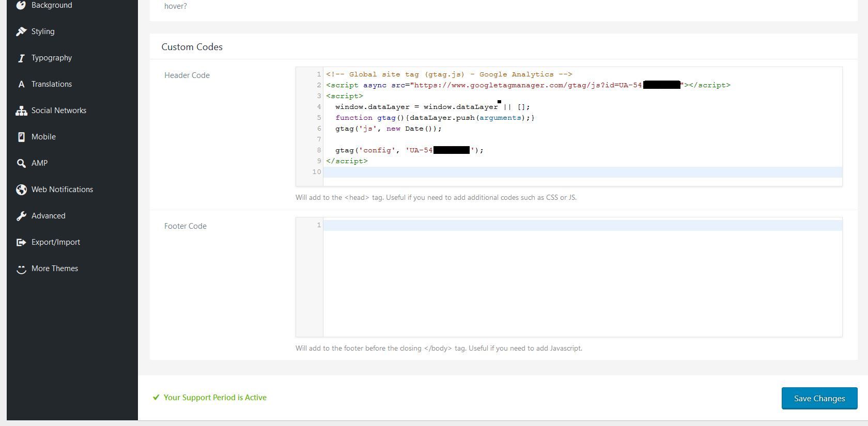Open the Translations section
The width and height of the screenshot is (868, 426).
(x=52, y=84)
